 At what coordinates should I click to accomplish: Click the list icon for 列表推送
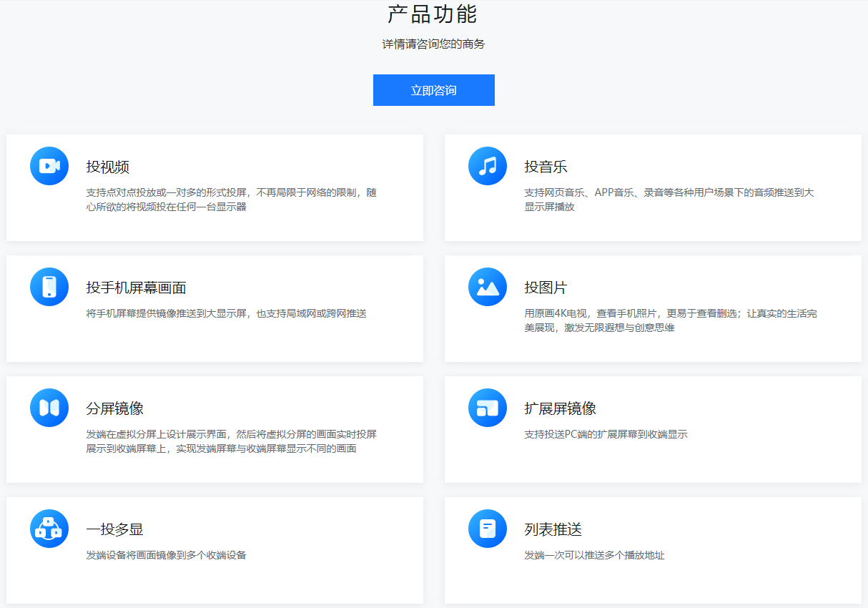click(488, 529)
